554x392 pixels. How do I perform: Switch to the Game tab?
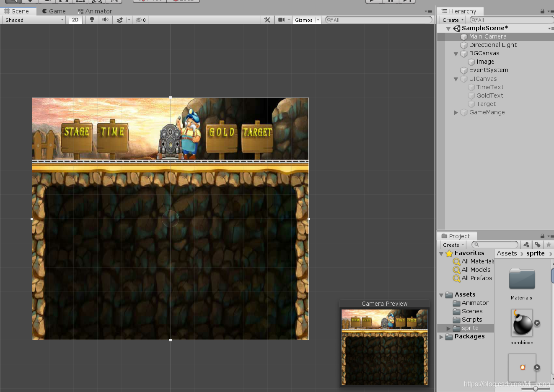pyautogui.click(x=54, y=11)
